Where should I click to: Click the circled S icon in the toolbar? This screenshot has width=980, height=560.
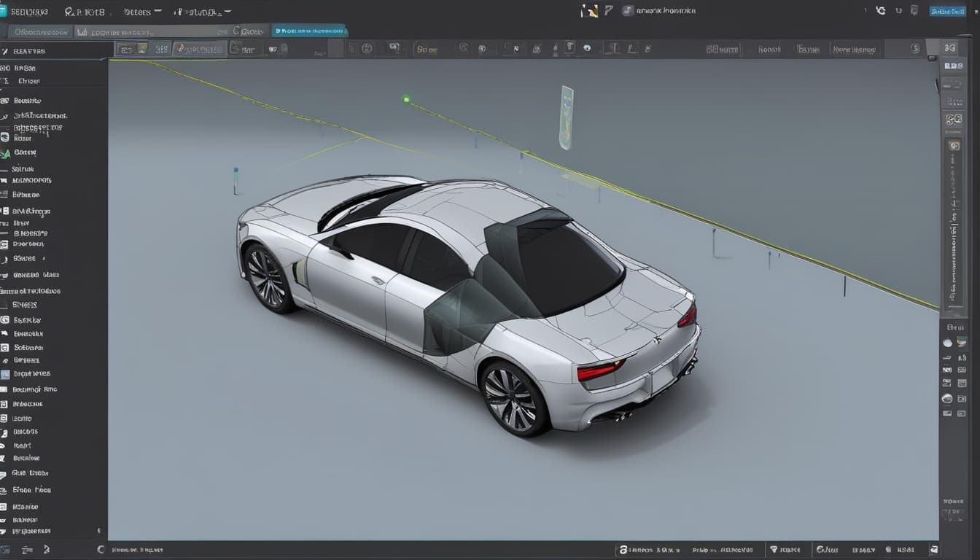coord(916,49)
